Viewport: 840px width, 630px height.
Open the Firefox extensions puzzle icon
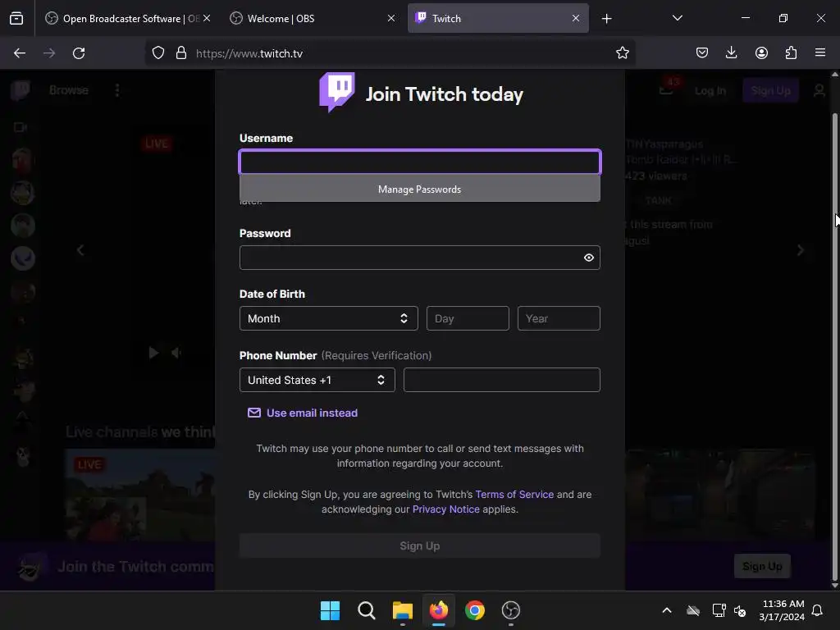pos(791,53)
